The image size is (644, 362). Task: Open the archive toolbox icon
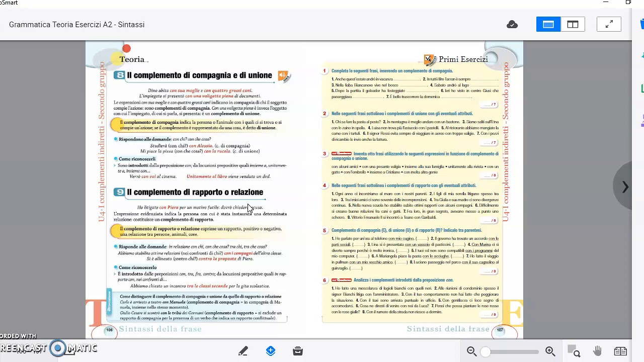tap(298, 351)
